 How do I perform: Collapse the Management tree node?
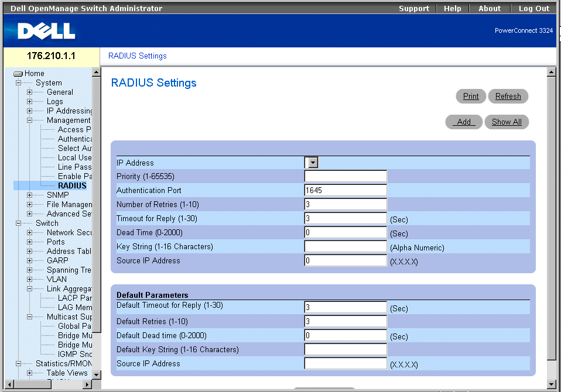click(29, 121)
